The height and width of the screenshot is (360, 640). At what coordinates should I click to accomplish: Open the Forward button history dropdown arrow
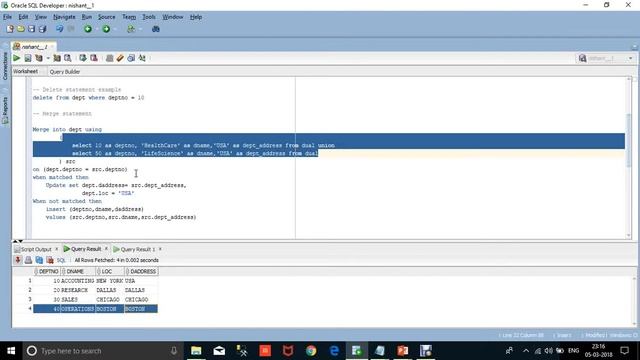pyautogui.click(x=115, y=29)
